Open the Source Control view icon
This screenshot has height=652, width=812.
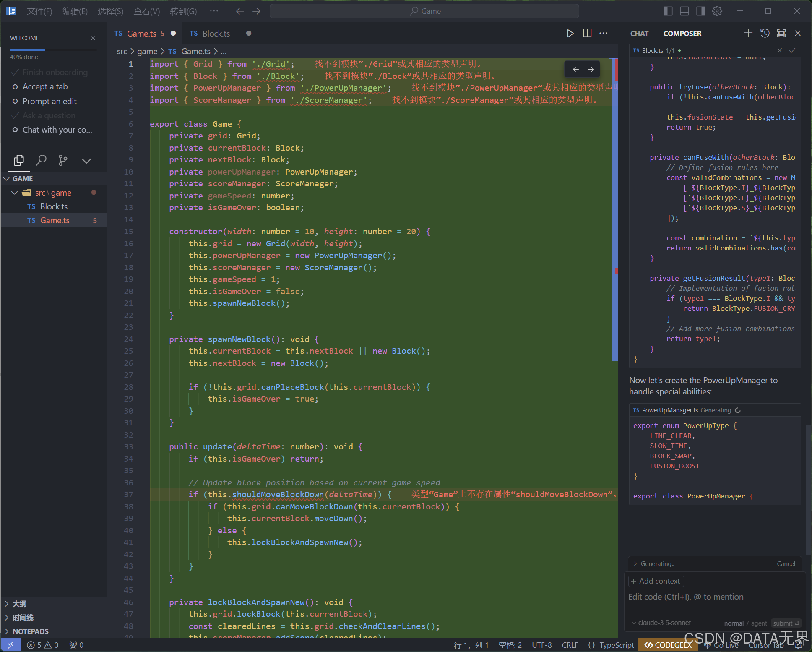tap(63, 160)
